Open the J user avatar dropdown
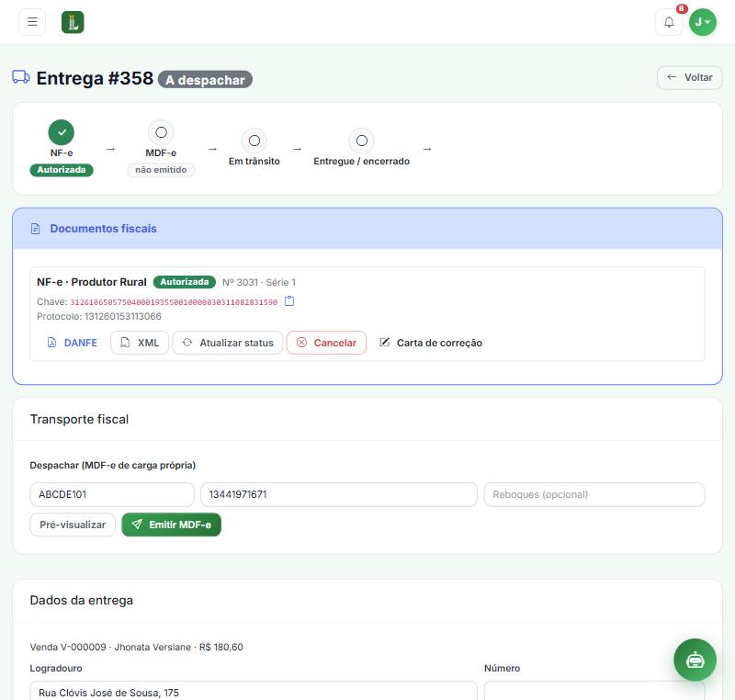Image resolution: width=735 pixels, height=700 pixels. 702,22
